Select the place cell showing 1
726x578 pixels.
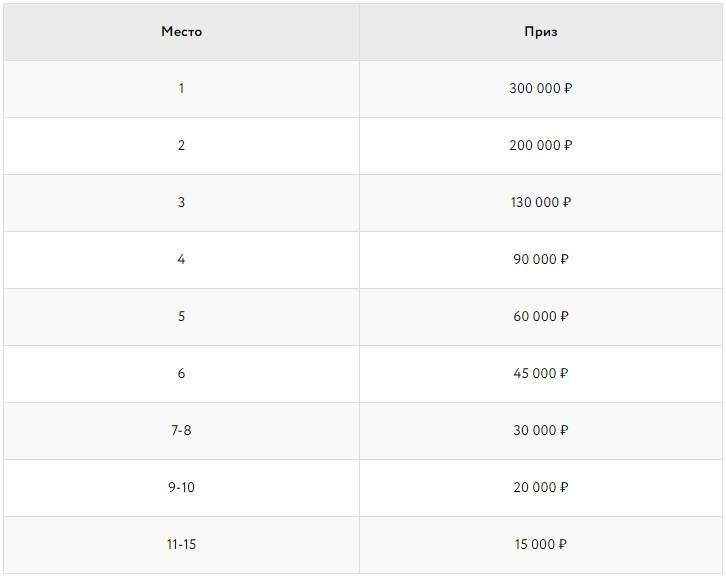click(x=181, y=89)
